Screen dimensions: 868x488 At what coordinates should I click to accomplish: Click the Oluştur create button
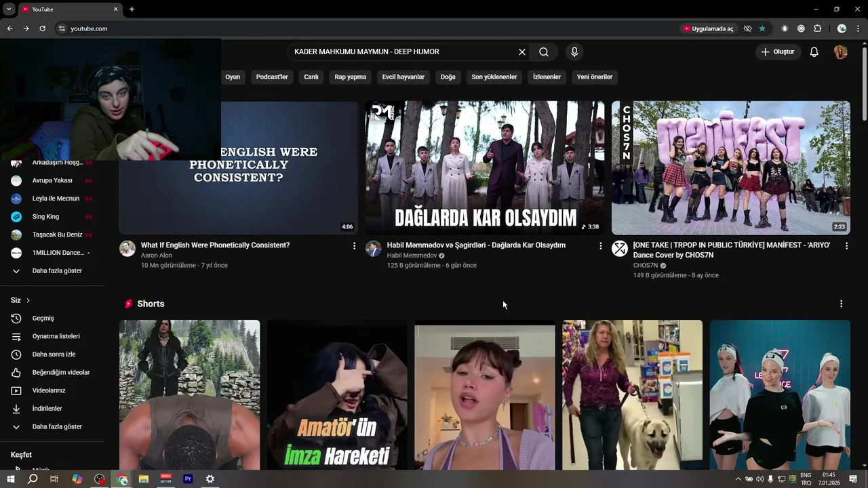(778, 52)
